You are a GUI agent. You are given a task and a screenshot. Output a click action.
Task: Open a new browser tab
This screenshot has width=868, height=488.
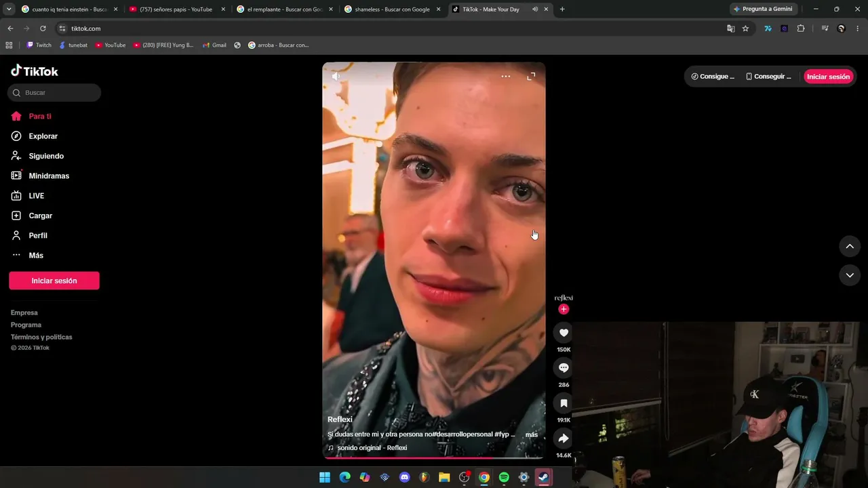562,9
